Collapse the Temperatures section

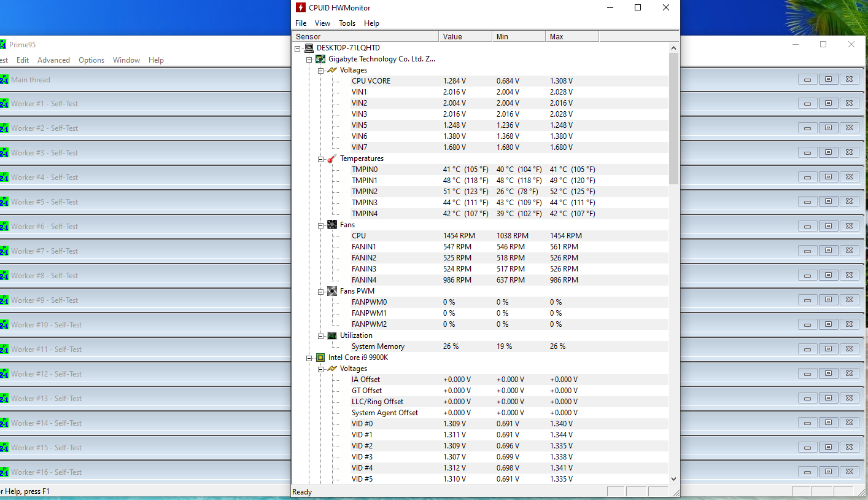(320, 159)
